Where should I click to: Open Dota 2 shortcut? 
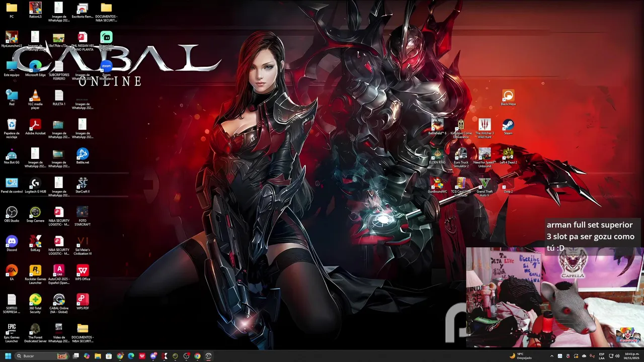508,185
